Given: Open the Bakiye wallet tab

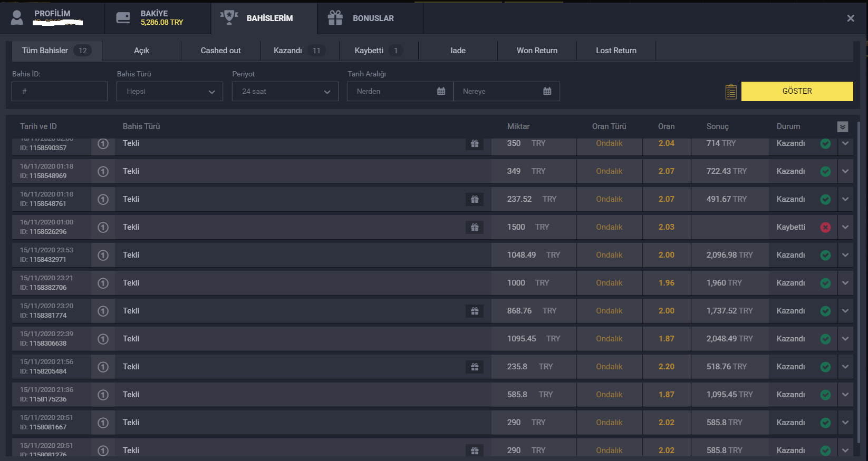Looking at the screenshot, I should tap(158, 18).
